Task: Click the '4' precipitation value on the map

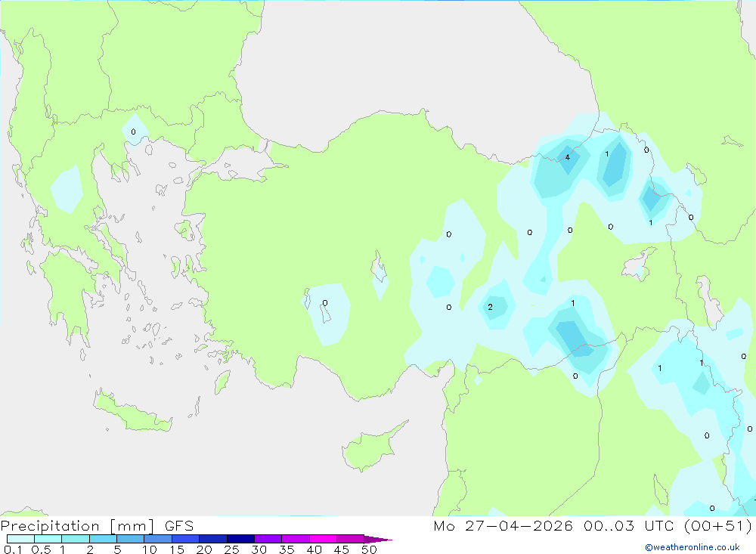Action: tap(568, 157)
